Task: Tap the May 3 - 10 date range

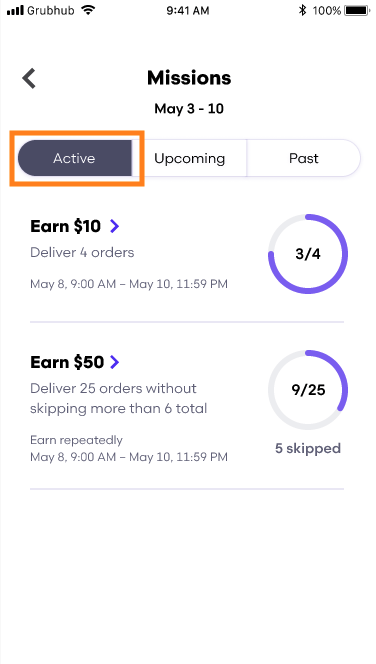Action: [189, 109]
